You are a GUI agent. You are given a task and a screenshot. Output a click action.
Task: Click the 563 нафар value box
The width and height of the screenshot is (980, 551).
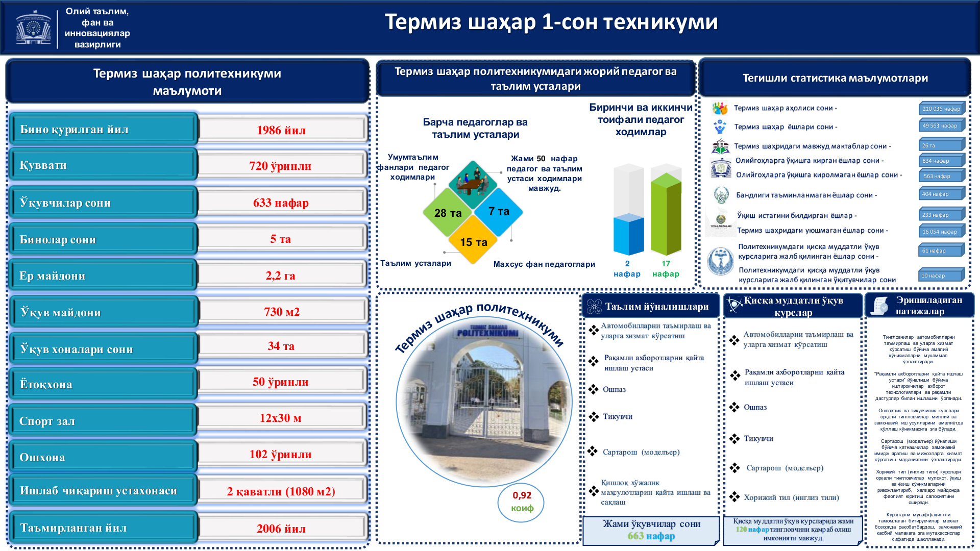[x=942, y=176]
